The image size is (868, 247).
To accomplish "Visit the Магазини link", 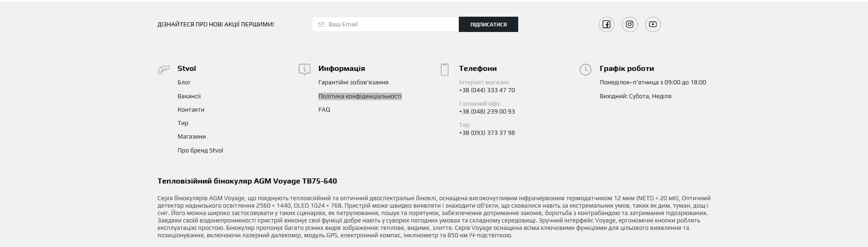I will tap(192, 137).
